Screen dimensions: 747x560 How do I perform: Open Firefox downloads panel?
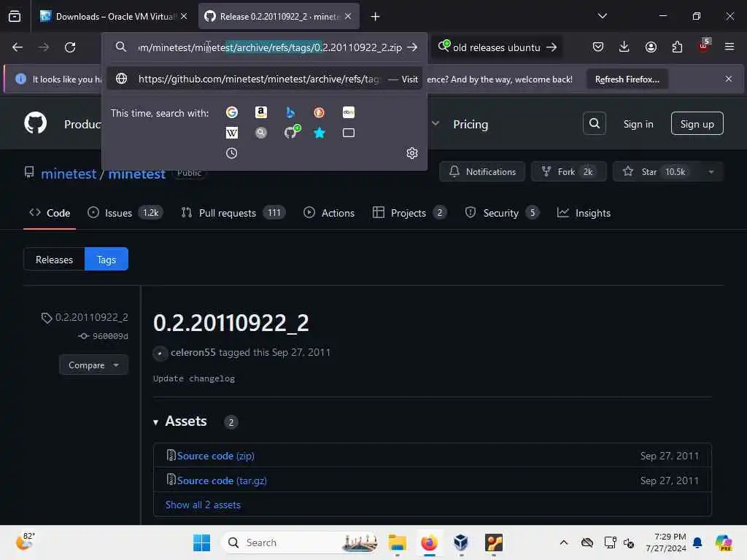click(624, 47)
